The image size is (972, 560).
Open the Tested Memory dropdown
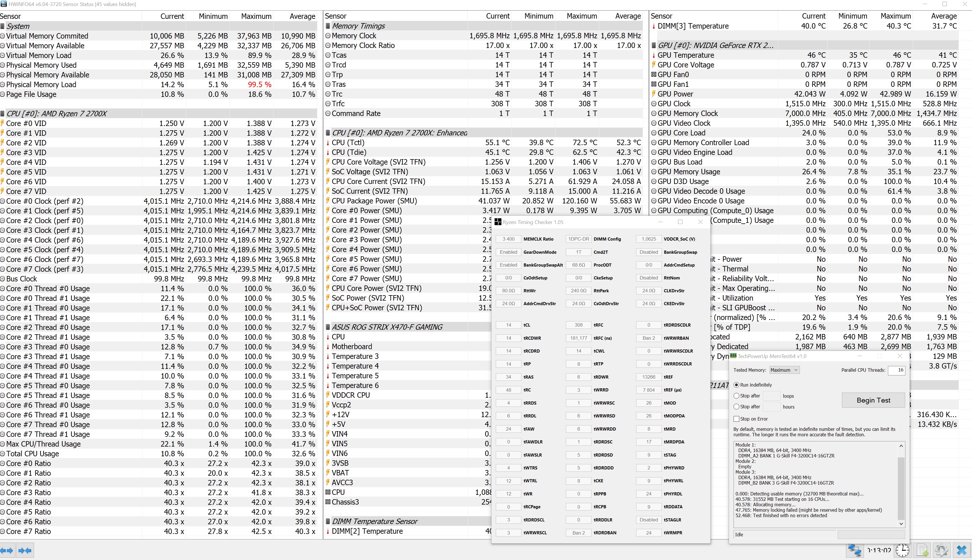[784, 370]
